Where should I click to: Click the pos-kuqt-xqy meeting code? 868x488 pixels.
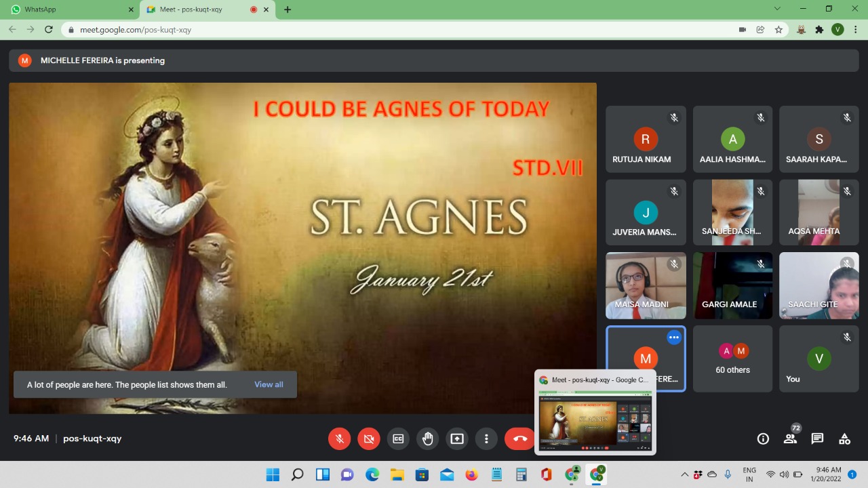[92, 439]
